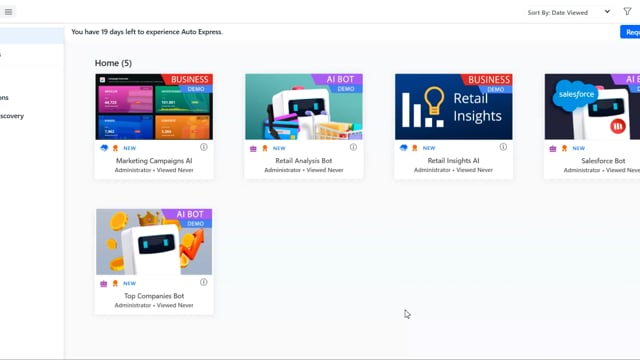The width and height of the screenshot is (640, 360).
Task: Select sidebar item ending in 'ens'
Action: [4, 98]
